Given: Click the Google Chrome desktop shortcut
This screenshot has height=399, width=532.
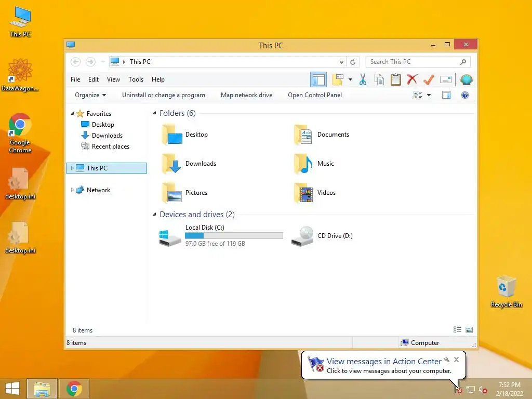Looking at the screenshot, I should 20,134.
